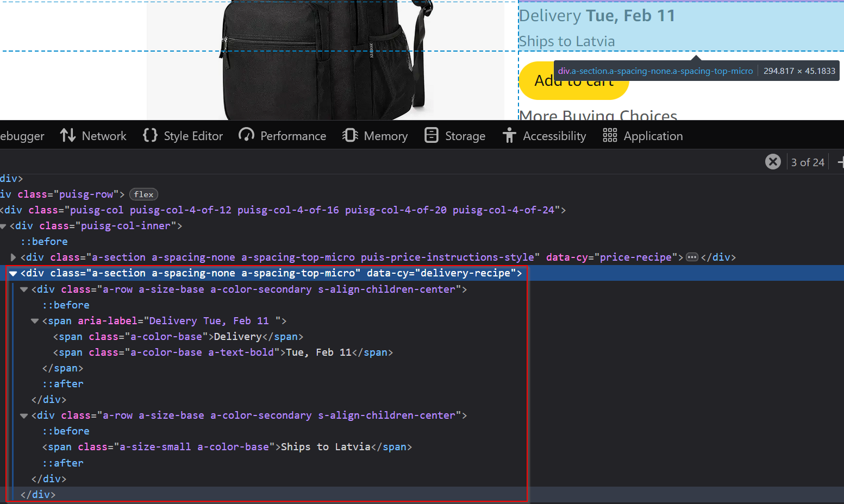This screenshot has width=844, height=504.
Task: Collapse the puisg-col-inner div node
Action: coord(3,225)
